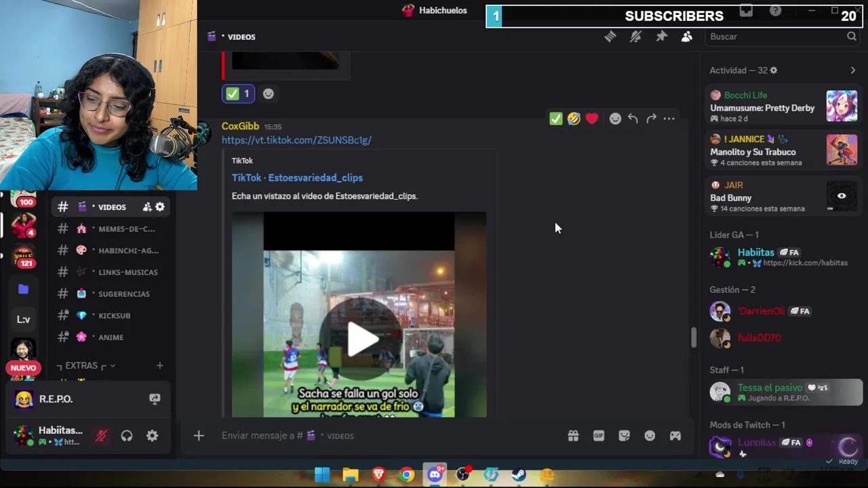
Task: Click the search magnifier icon
Action: [852, 37]
